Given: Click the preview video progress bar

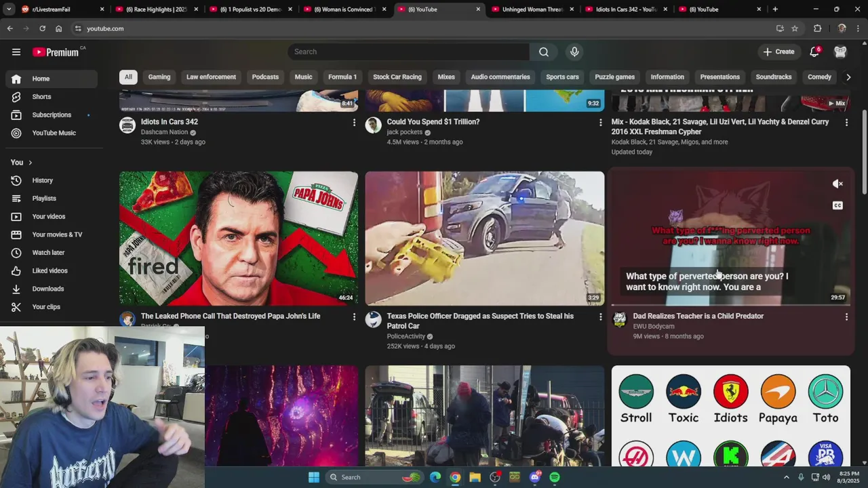Looking at the screenshot, I should point(730,304).
